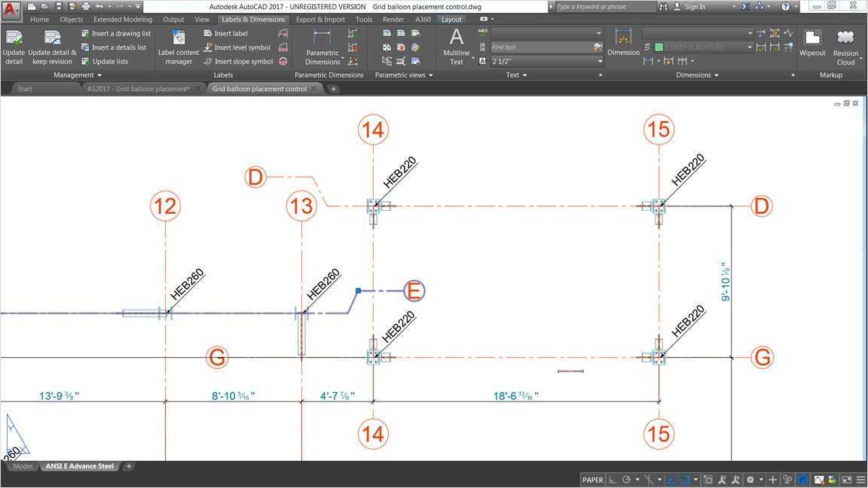The height and width of the screenshot is (488, 868).
Task: Click the Workspace Switching gear icon
Action: coord(750,480)
